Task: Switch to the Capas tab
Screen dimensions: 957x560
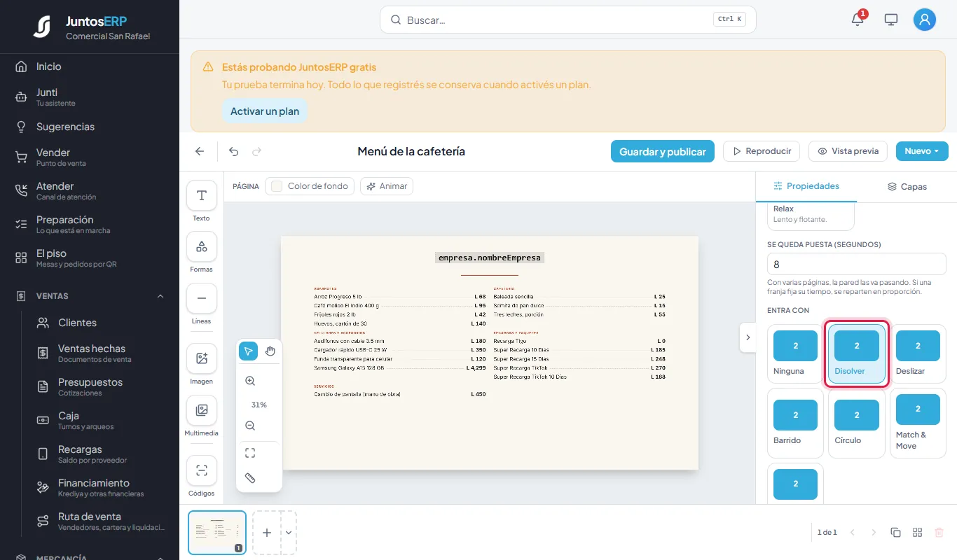Action: pos(907,186)
